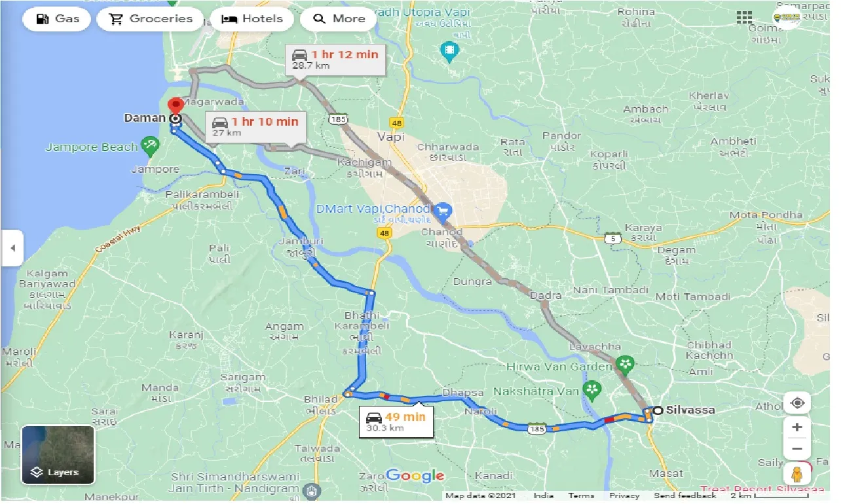Image resolution: width=841 pixels, height=504 pixels.
Task: Click the Jampore Beach marker icon
Action: (x=151, y=147)
